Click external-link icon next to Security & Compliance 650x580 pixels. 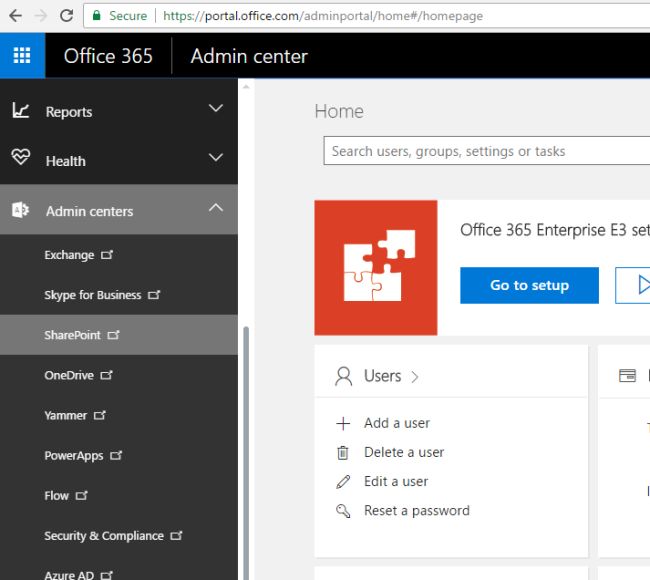(177, 535)
